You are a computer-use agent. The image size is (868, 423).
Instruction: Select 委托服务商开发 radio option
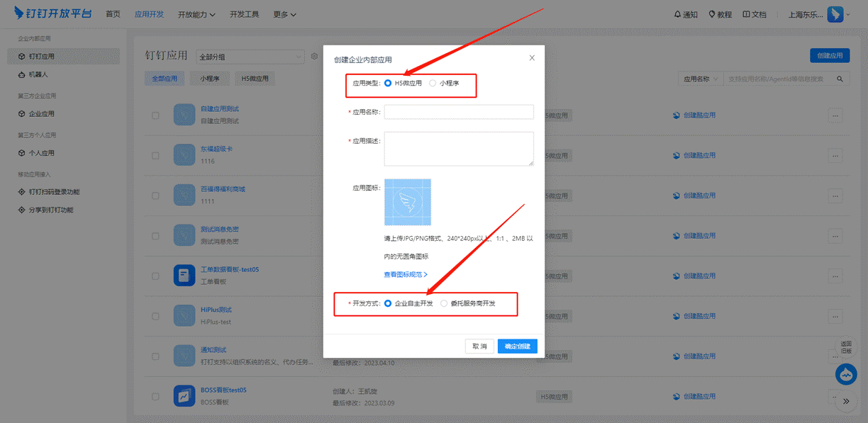tap(444, 303)
